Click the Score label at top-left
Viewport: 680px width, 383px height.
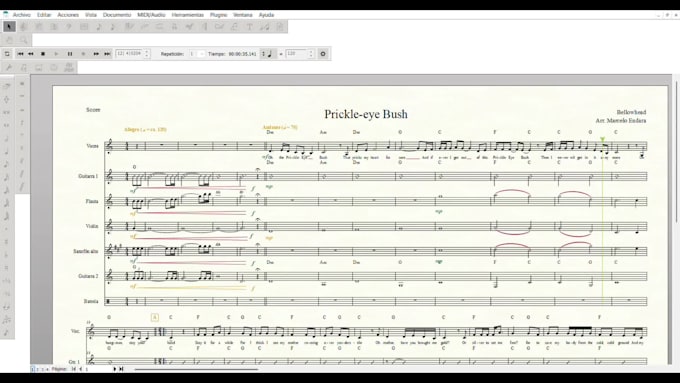(93, 110)
